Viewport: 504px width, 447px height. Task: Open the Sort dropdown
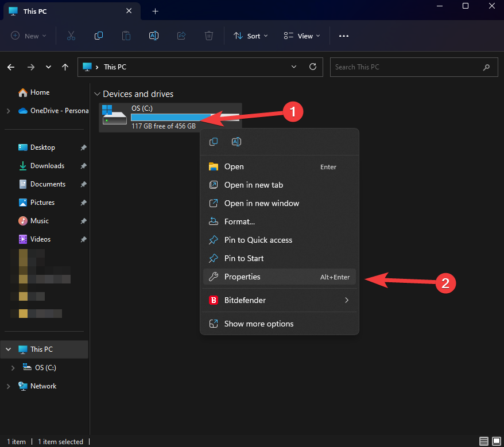(x=251, y=36)
